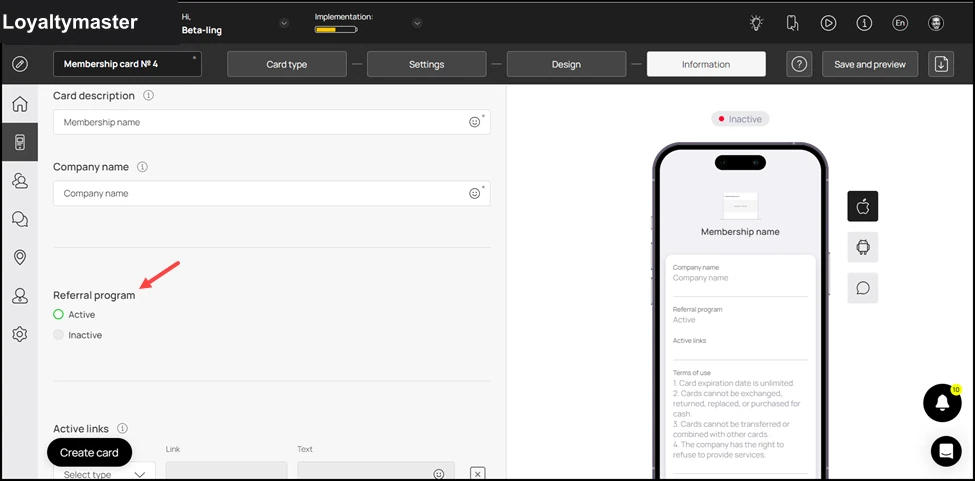This screenshot has height=481, width=975.
Task: Click the pencil edit icon beside card name
Action: click(x=20, y=64)
